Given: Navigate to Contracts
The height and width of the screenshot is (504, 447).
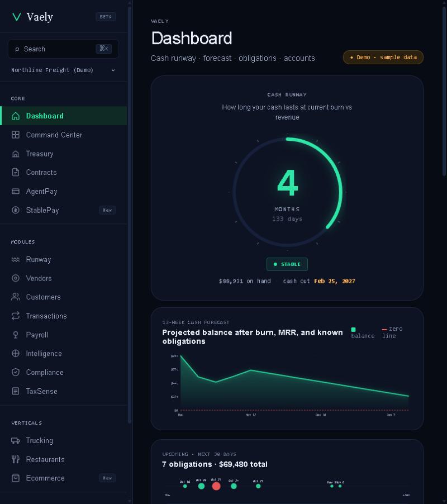Looking at the screenshot, I should point(64,172).
